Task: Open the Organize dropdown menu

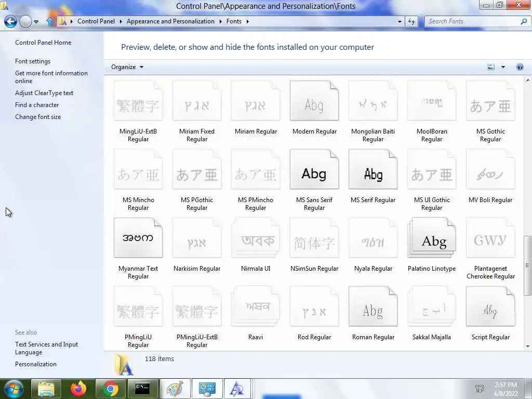Action: point(127,67)
